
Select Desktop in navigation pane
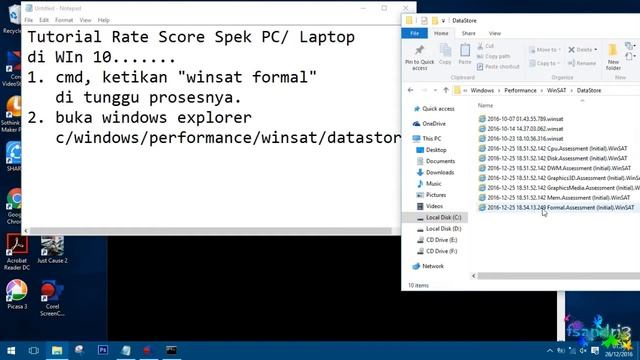point(431,150)
